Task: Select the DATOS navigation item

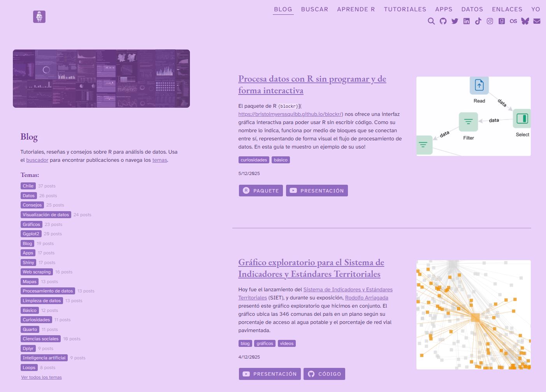Action: [472, 9]
